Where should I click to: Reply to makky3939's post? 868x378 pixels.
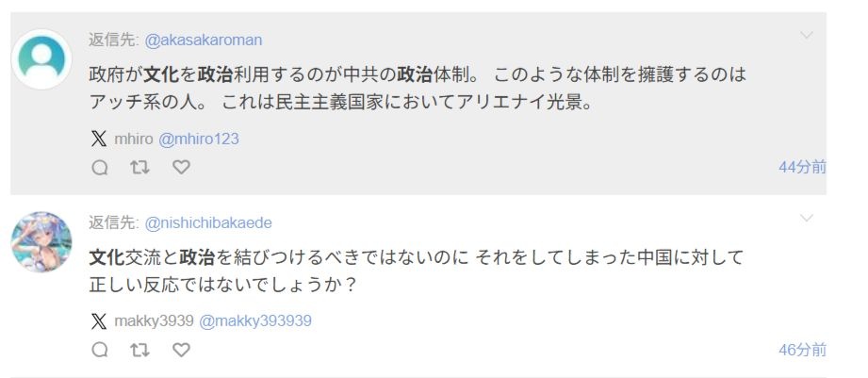point(100,350)
